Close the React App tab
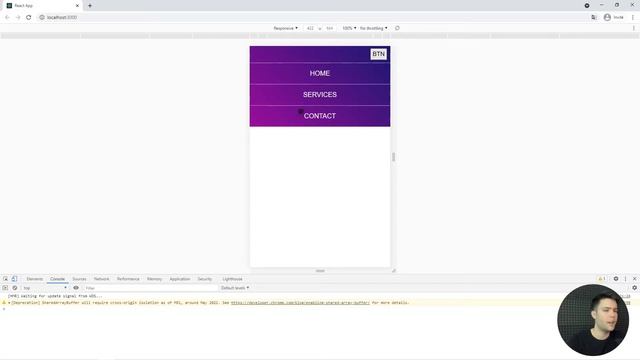Image resolution: width=640 pixels, height=360 pixels. (x=77, y=6)
